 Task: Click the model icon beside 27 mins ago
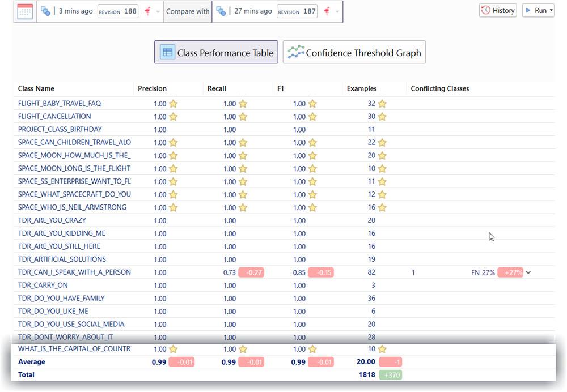click(x=221, y=11)
